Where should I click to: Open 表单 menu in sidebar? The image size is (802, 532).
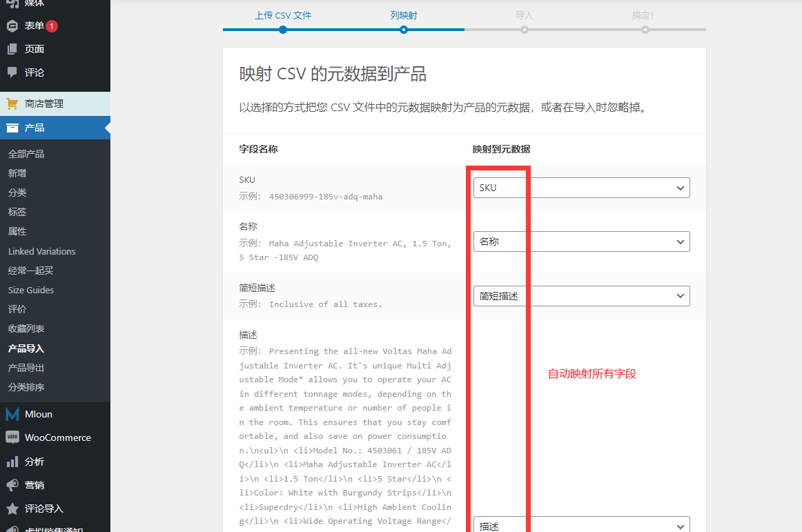click(x=55, y=26)
